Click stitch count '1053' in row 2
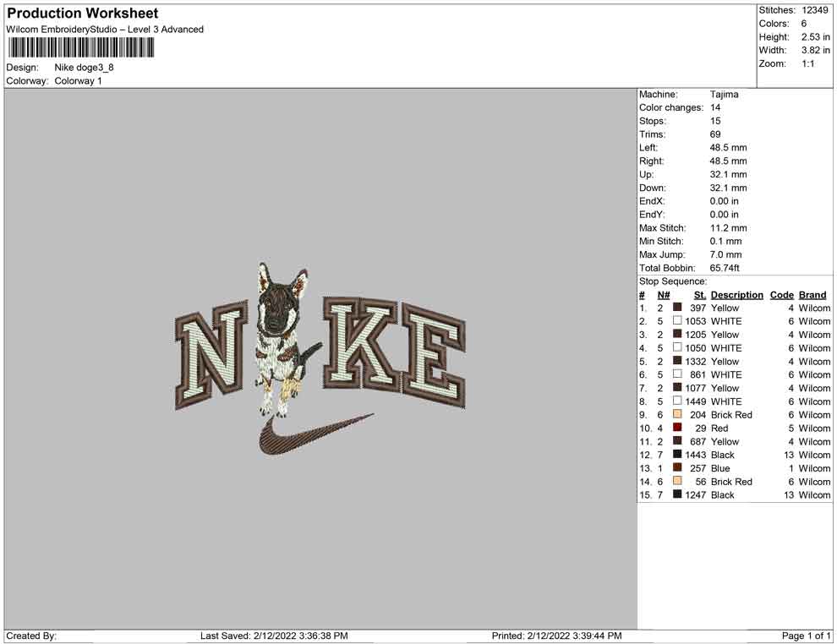The height and width of the screenshot is (644, 837). point(696,321)
